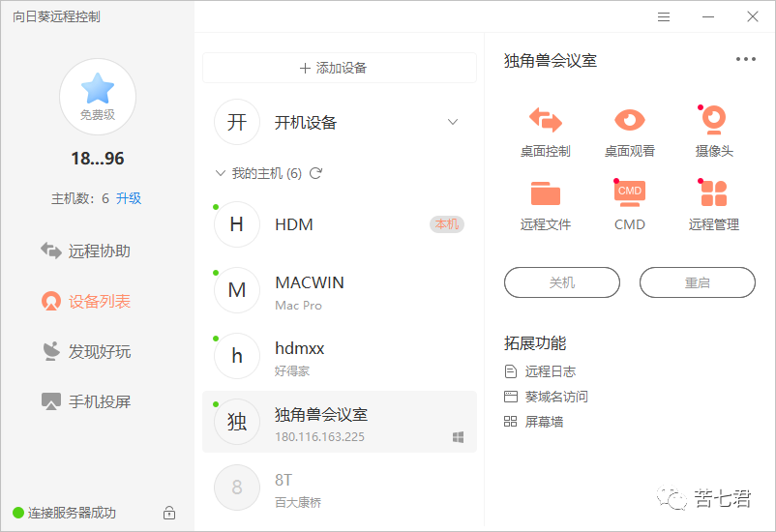The height and width of the screenshot is (532, 776).
Task: Click the H avatar of HDM host
Action: 237,224
